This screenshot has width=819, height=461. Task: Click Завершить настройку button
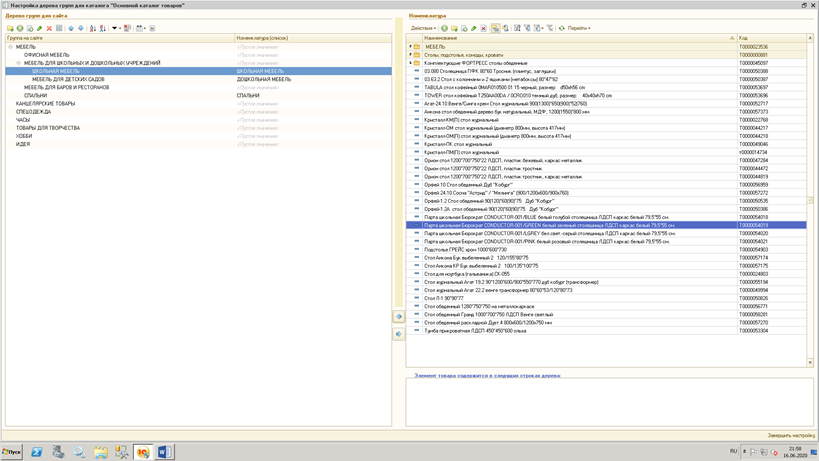click(790, 435)
